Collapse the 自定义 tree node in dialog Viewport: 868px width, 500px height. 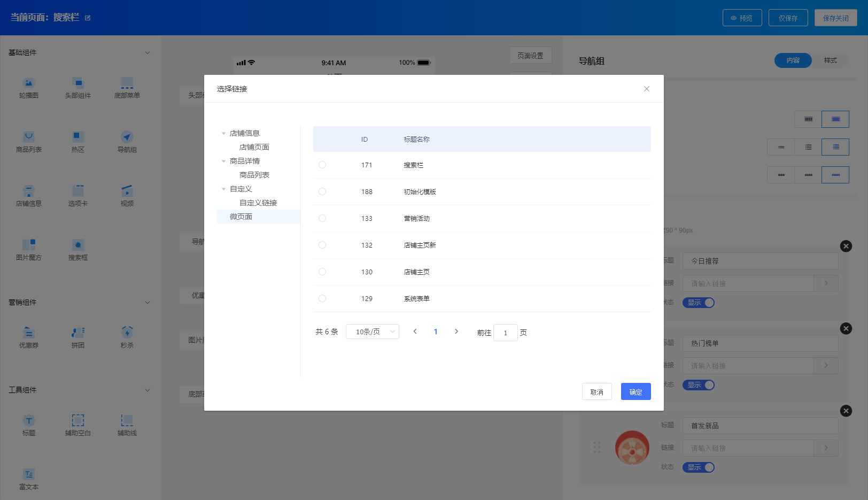(223, 188)
